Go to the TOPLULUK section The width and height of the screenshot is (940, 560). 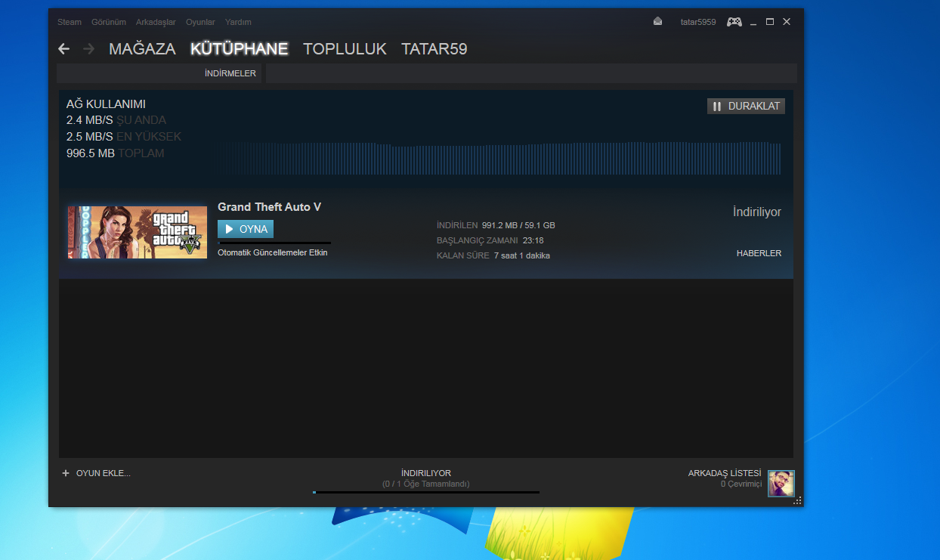(345, 49)
